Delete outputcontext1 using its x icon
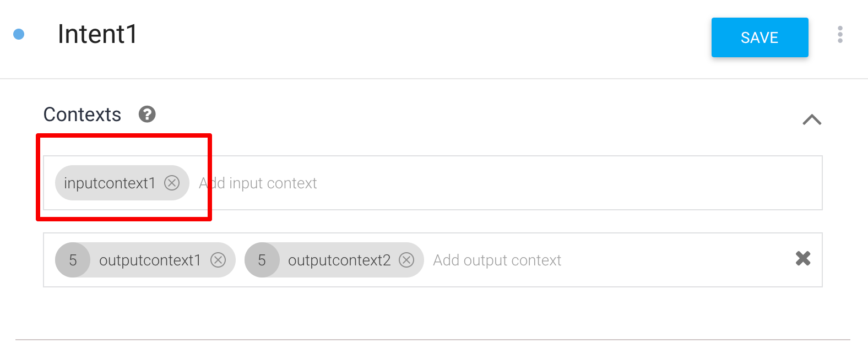The height and width of the screenshot is (359, 868). pos(218,260)
